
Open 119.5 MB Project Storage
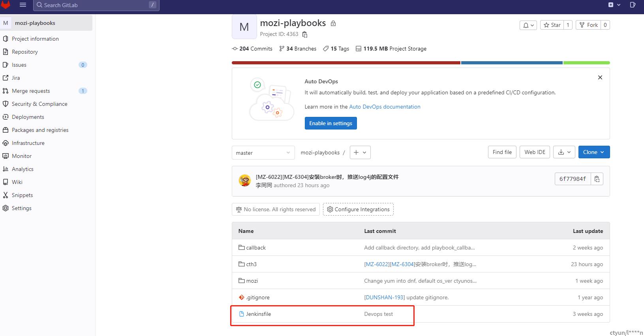point(391,49)
